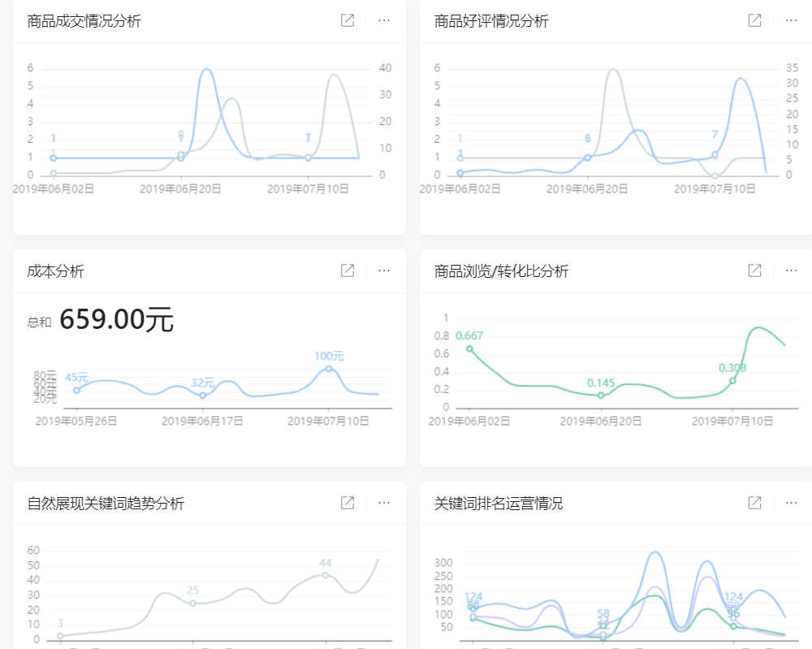This screenshot has width=812, height=649.
Task: Open the more options menu on 关键词排名运营情况
Action: (790, 503)
